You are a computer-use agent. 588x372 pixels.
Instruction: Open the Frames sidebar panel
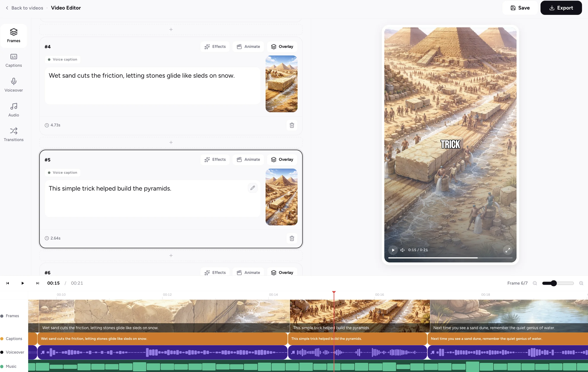[14, 36]
